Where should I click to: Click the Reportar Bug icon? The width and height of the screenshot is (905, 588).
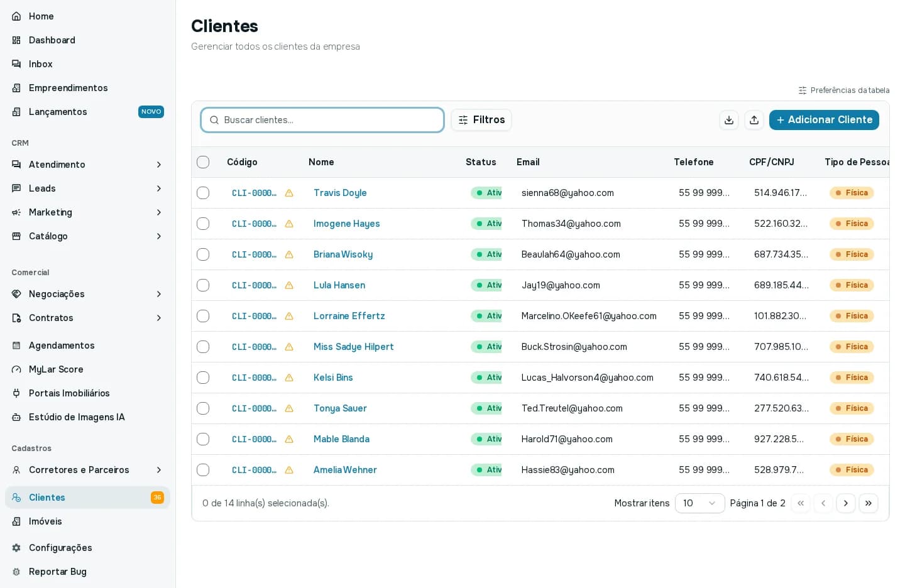[16, 572]
